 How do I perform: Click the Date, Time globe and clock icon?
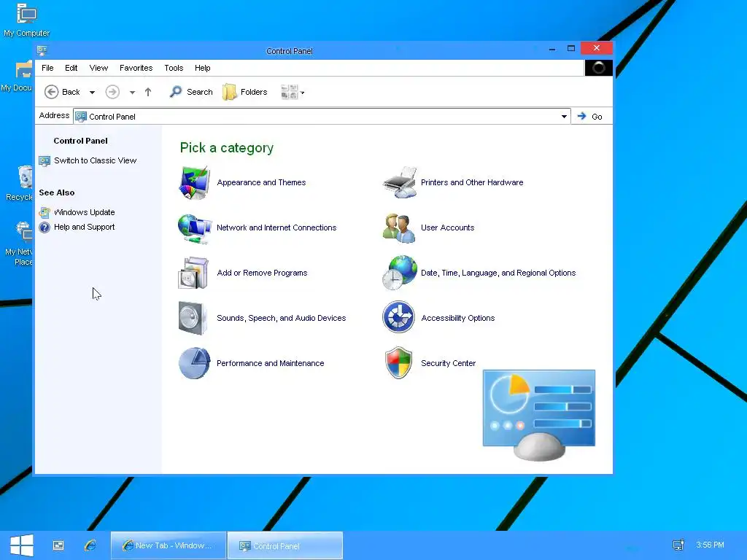pyautogui.click(x=399, y=273)
